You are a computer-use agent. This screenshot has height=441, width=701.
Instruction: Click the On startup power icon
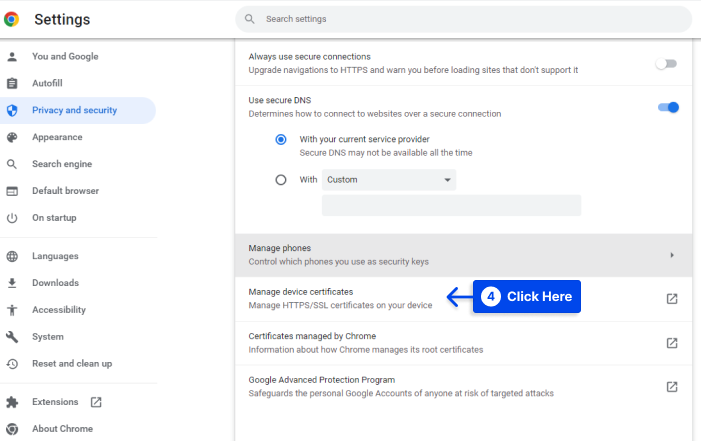[12, 218]
